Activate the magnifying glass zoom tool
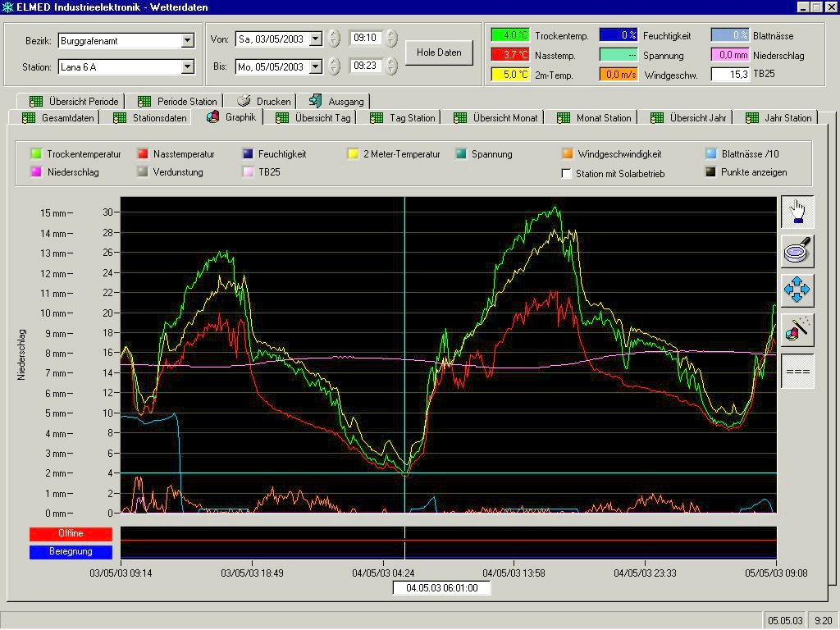Image resolution: width=840 pixels, height=630 pixels. coord(797,250)
